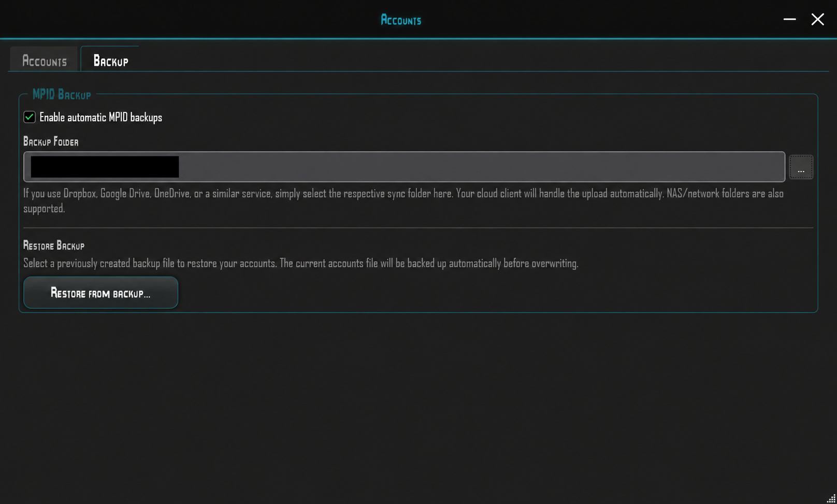The width and height of the screenshot is (837, 504).
Task: Click the Backup Folder path field
Action: pyautogui.click(x=404, y=167)
